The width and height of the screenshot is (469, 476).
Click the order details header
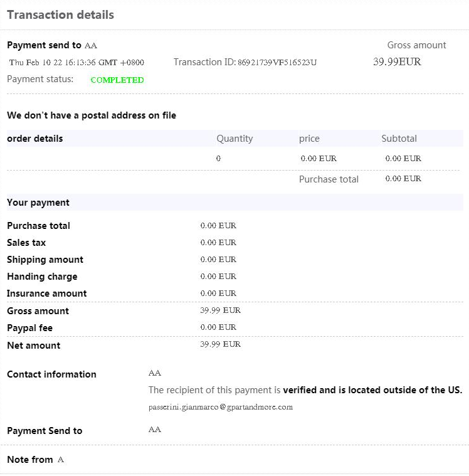35,139
